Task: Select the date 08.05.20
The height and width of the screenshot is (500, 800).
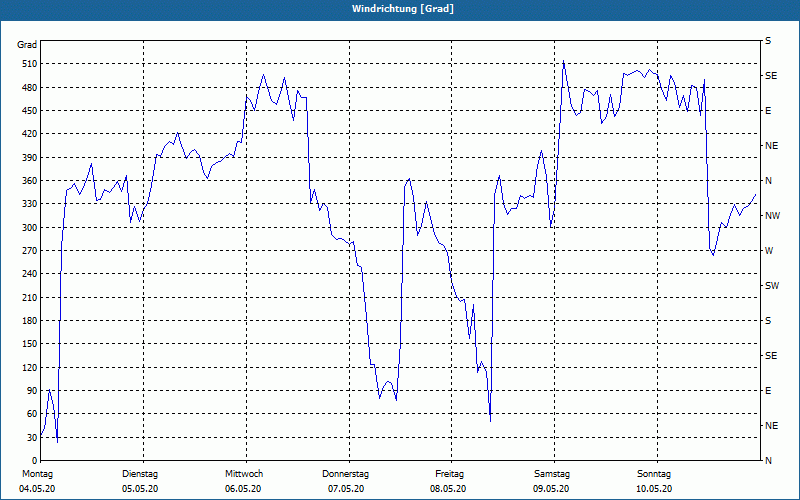Action: [x=448, y=489]
